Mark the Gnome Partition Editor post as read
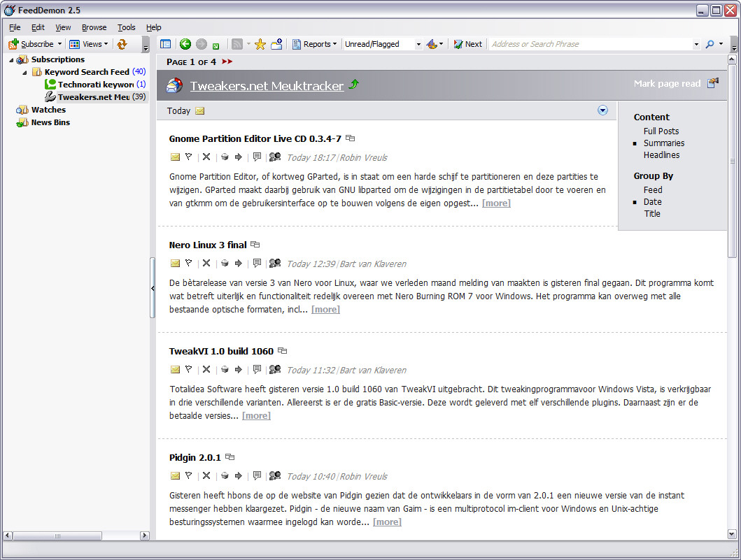The image size is (741, 560). [175, 157]
